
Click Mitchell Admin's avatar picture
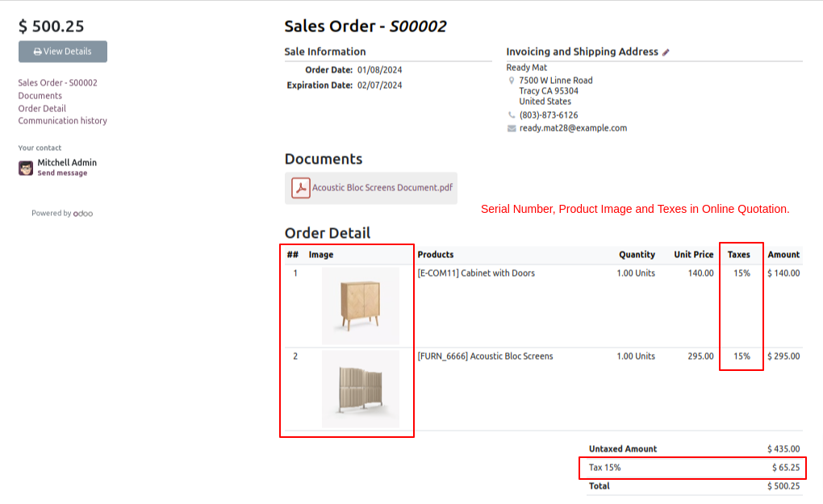[x=26, y=168]
